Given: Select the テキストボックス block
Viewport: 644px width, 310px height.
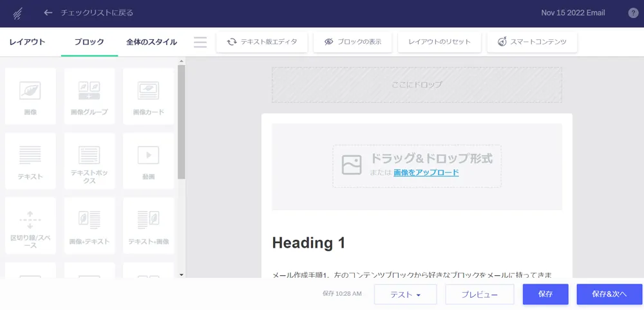Looking at the screenshot, I should [90, 161].
